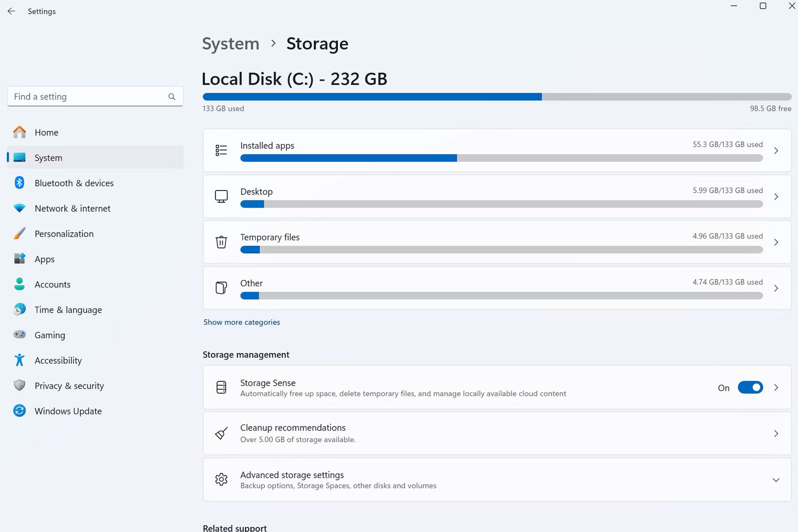The height and width of the screenshot is (532, 798).
Task: Click the back arrow icon in Settings
Action: (11, 11)
